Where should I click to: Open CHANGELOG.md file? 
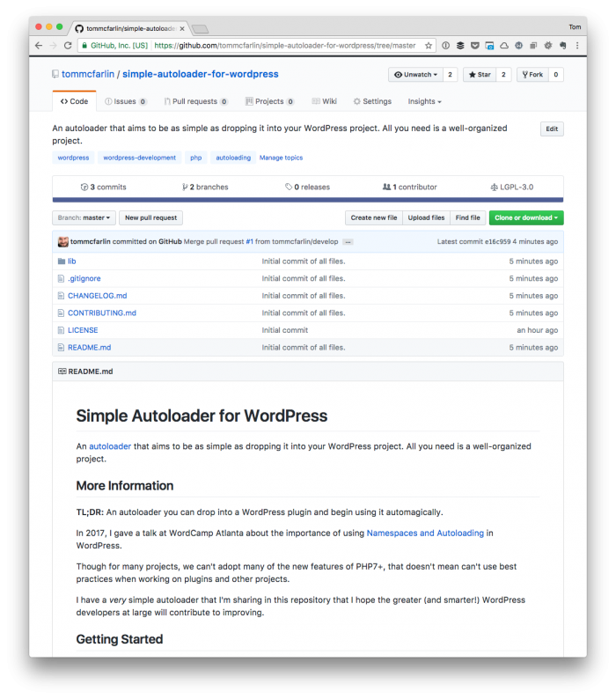coord(97,296)
